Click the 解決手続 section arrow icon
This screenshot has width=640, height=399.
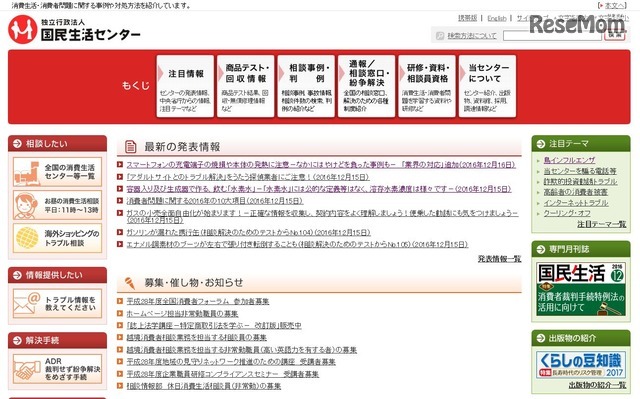point(17,341)
